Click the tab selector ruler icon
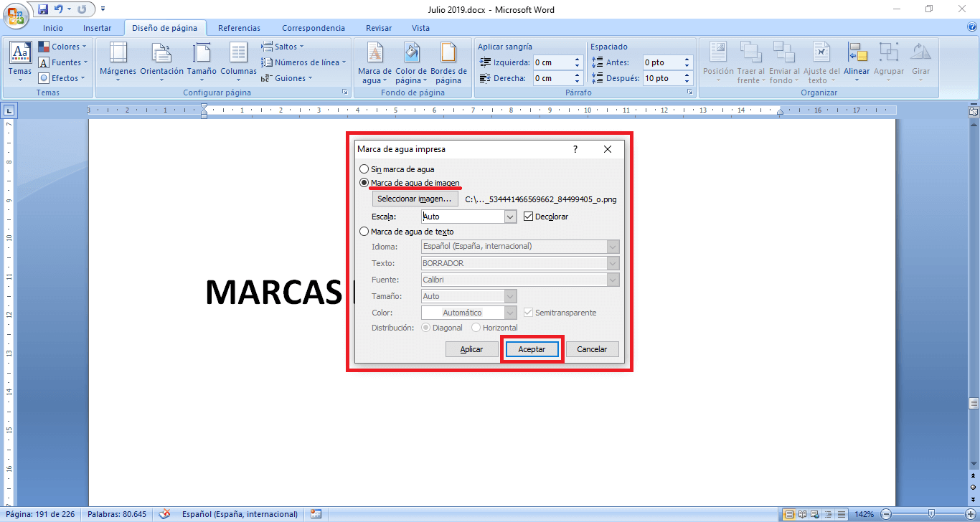 9,110
